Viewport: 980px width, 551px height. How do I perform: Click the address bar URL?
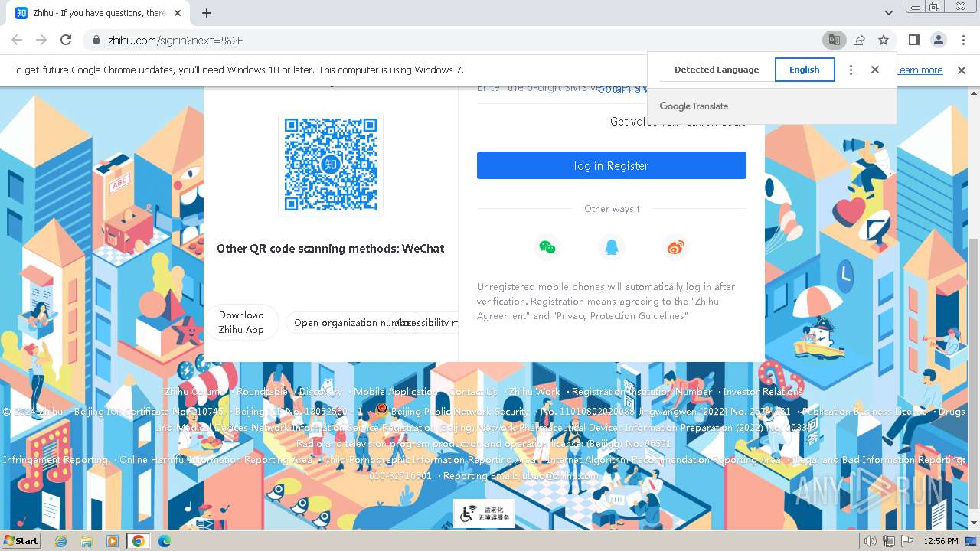[175, 40]
